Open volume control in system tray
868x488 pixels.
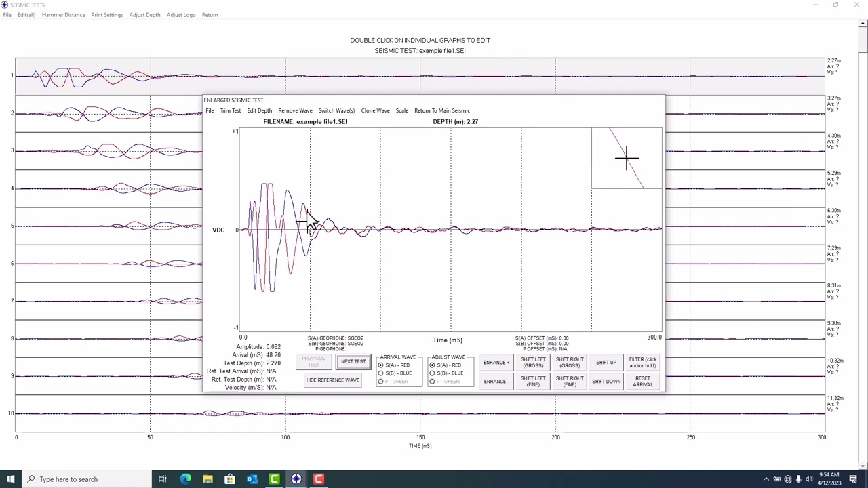point(809,479)
